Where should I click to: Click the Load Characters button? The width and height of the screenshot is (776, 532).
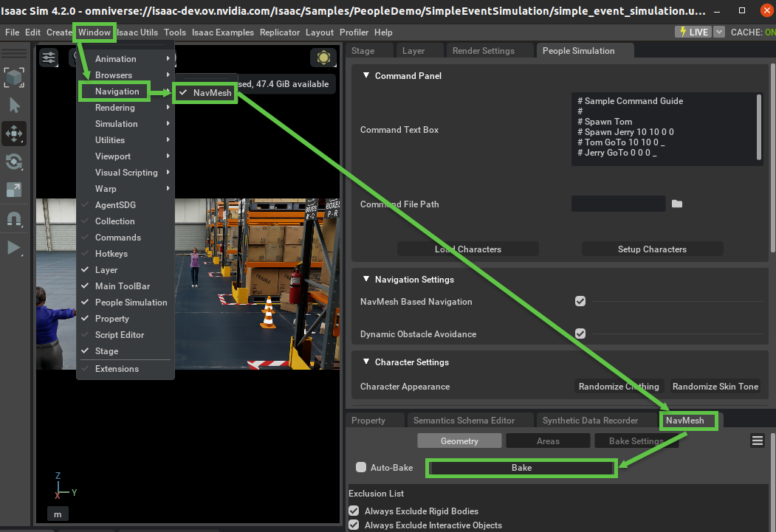[x=468, y=249]
